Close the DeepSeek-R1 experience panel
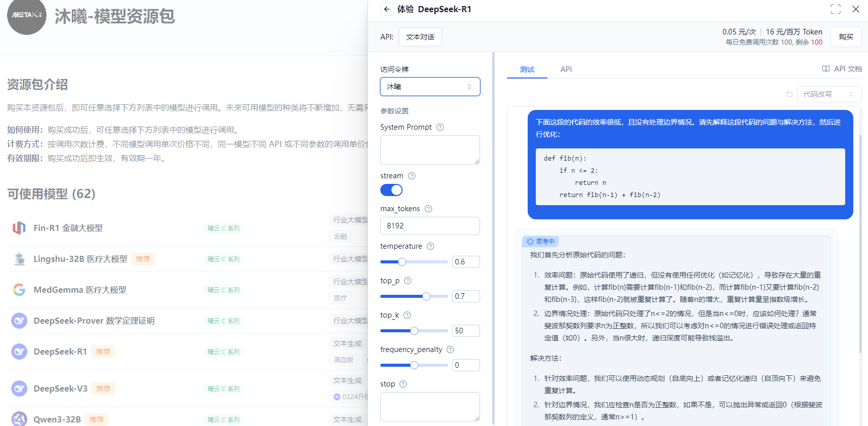Image resolution: width=868 pixels, height=426 pixels. click(856, 9)
